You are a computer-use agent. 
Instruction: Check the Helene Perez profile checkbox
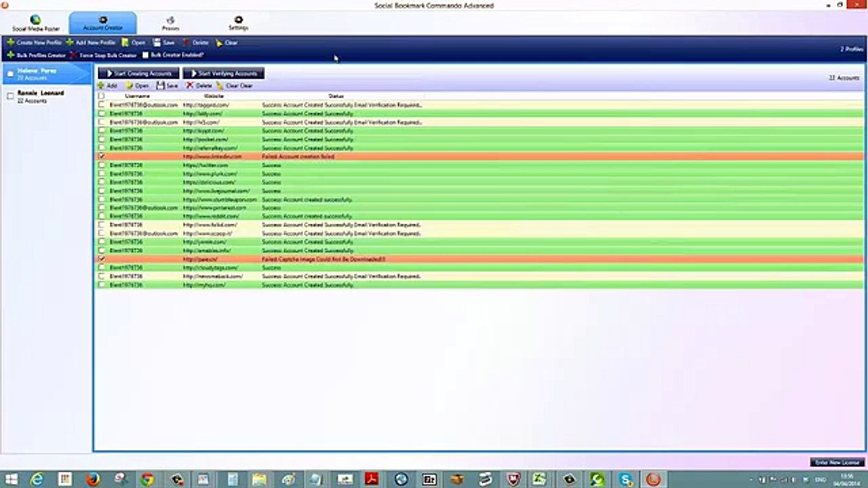tap(10, 73)
